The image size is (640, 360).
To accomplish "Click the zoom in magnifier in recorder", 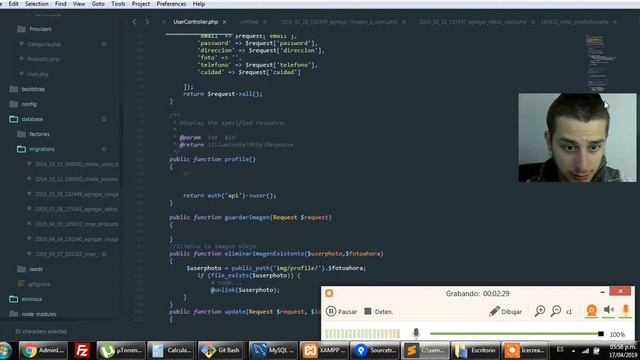I will pos(540,311).
